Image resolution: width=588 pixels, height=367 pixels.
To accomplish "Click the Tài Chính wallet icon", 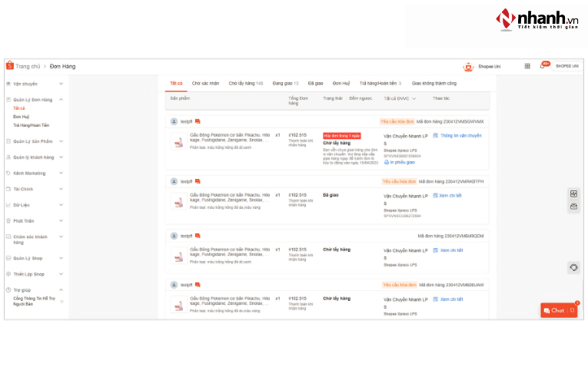I will pos(8,189).
